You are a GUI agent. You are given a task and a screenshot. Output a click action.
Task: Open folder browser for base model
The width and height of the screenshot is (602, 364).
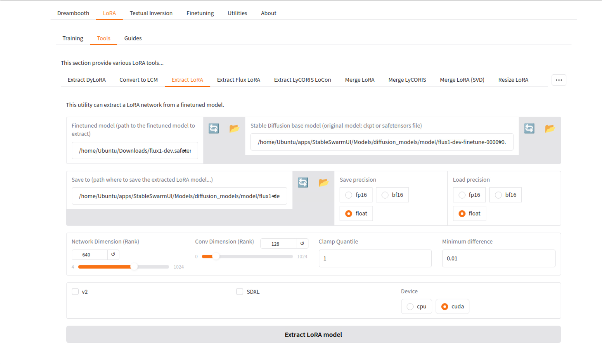point(549,128)
